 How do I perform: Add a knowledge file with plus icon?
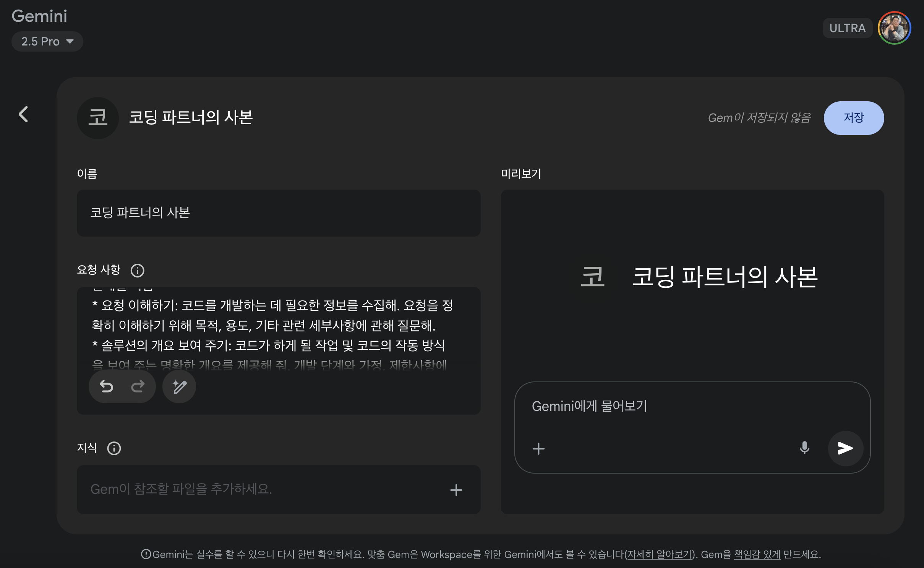point(456,490)
